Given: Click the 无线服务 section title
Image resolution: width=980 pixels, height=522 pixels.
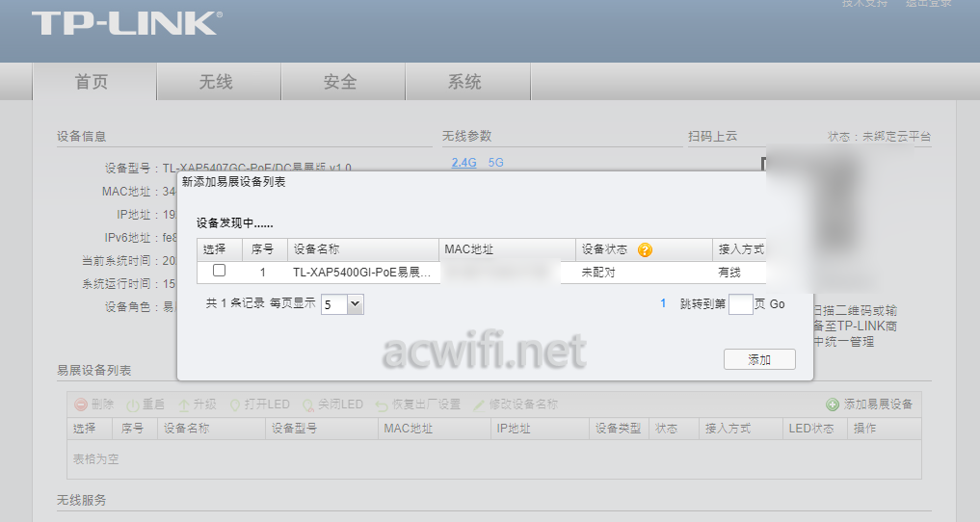Looking at the screenshot, I should pos(81,500).
